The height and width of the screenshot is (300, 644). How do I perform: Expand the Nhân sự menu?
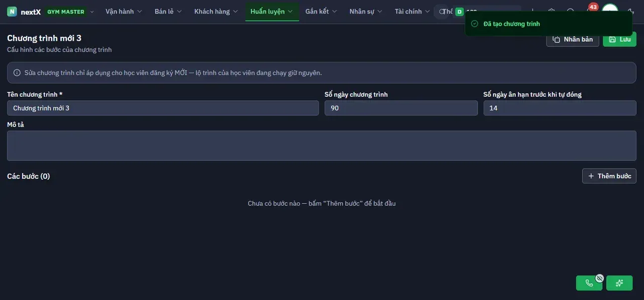click(366, 12)
